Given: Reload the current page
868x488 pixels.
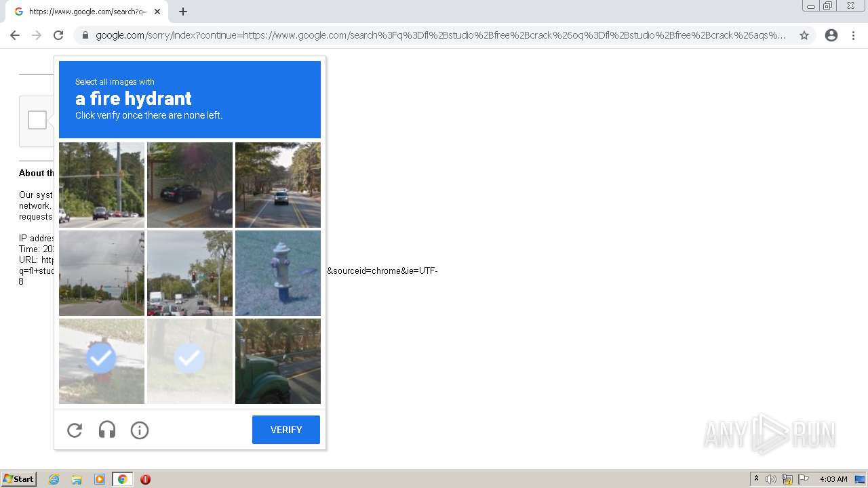Looking at the screenshot, I should tap(58, 35).
